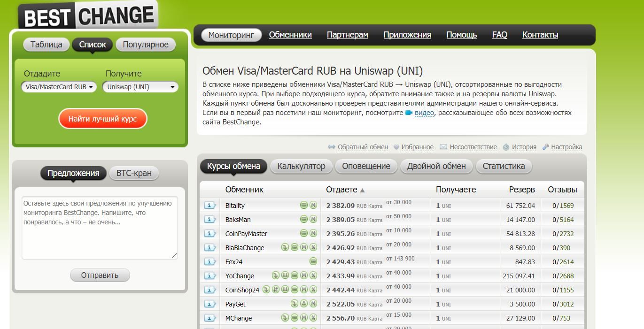The width and height of the screenshot is (644, 329).
Task: Click the 'История' link
Action: pyautogui.click(x=524, y=147)
